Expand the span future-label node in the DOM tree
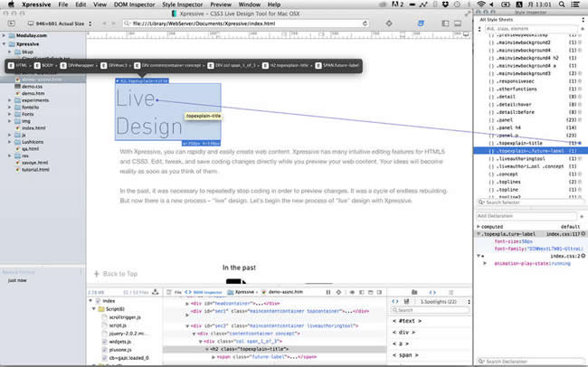 pos(213,357)
